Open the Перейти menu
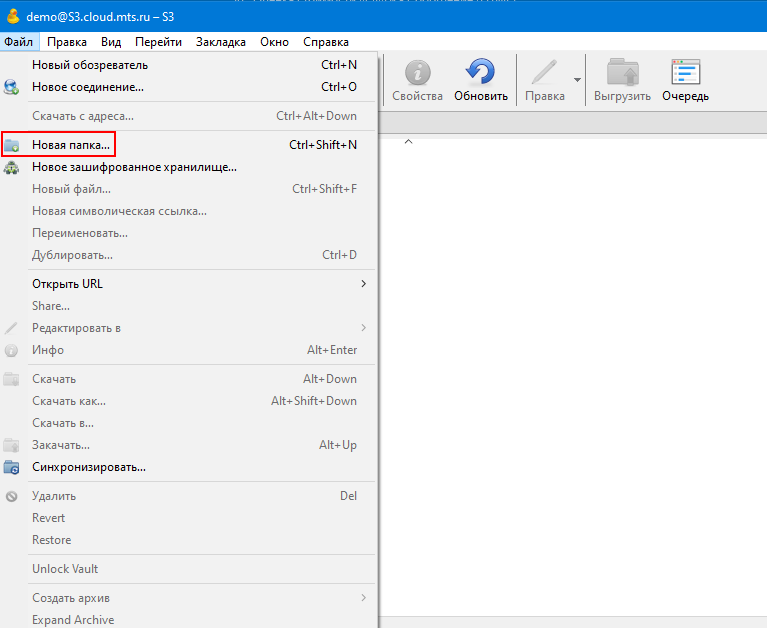 (x=158, y=42)
